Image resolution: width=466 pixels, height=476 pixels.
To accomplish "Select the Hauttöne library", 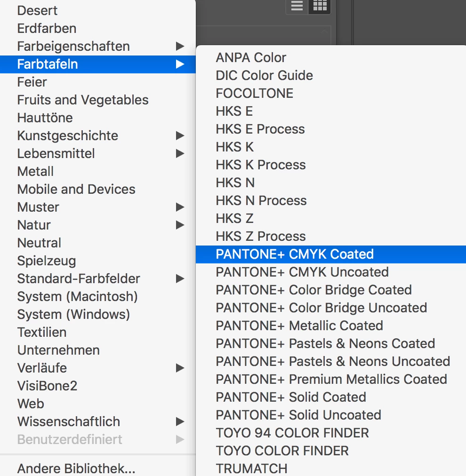I will point(98,118).
